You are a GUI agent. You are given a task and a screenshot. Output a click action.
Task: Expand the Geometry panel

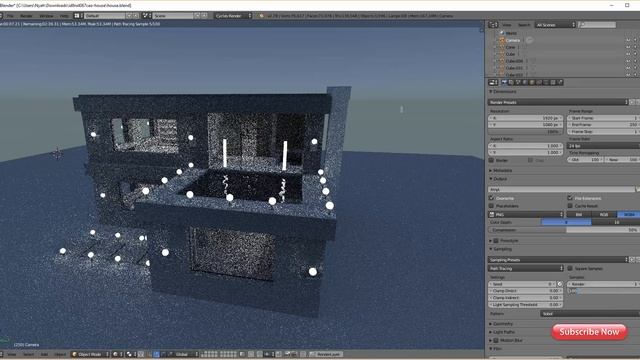click(501, 324)
